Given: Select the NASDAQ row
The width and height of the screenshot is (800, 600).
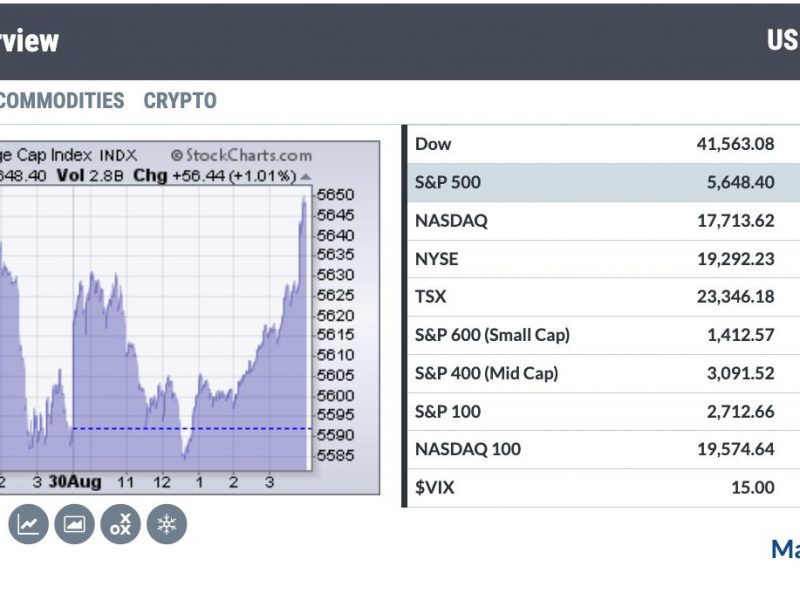Looking at the screenshot, I should pyautogui.click(x=604, y=221).
